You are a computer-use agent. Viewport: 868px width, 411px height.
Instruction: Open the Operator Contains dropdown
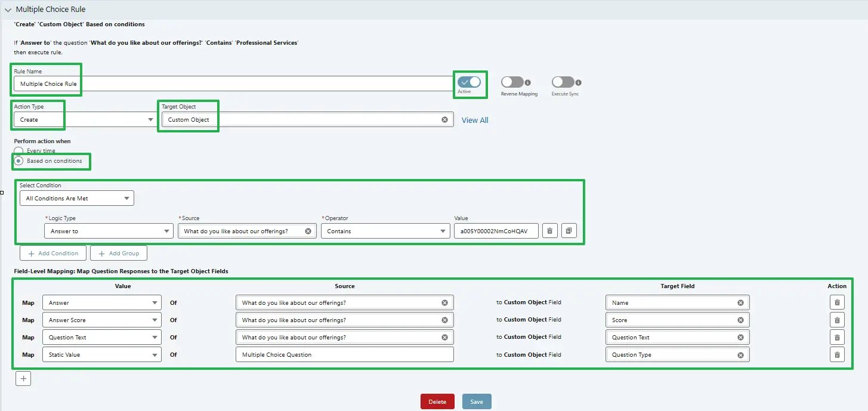tap(385, 231)
